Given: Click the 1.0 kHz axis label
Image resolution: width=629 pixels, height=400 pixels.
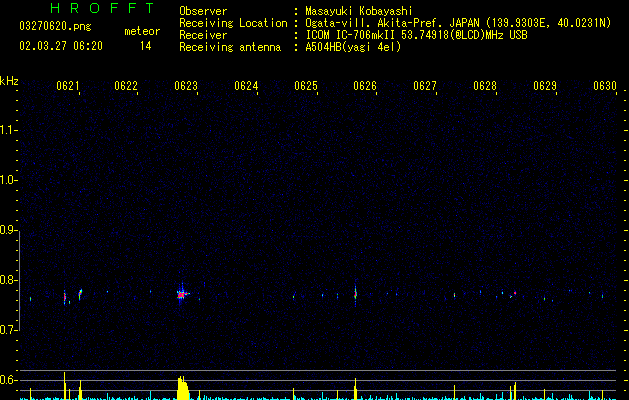Looking at the screenshot, I should 8,179.
